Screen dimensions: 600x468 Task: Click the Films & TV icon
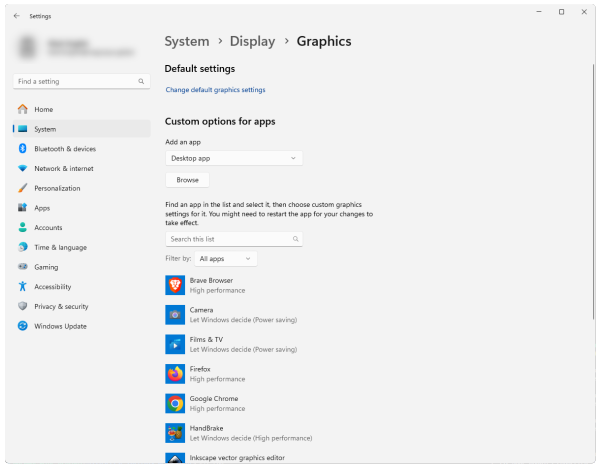coord(175,344)
